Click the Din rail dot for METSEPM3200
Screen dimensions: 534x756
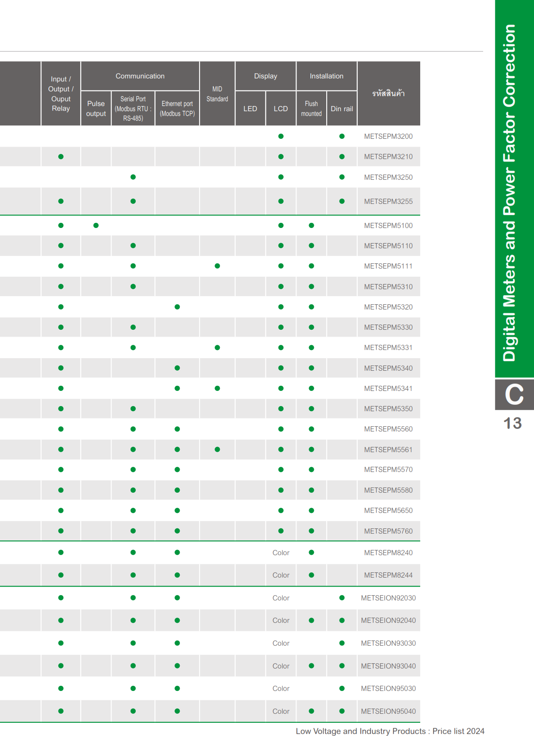click(342, 136)
